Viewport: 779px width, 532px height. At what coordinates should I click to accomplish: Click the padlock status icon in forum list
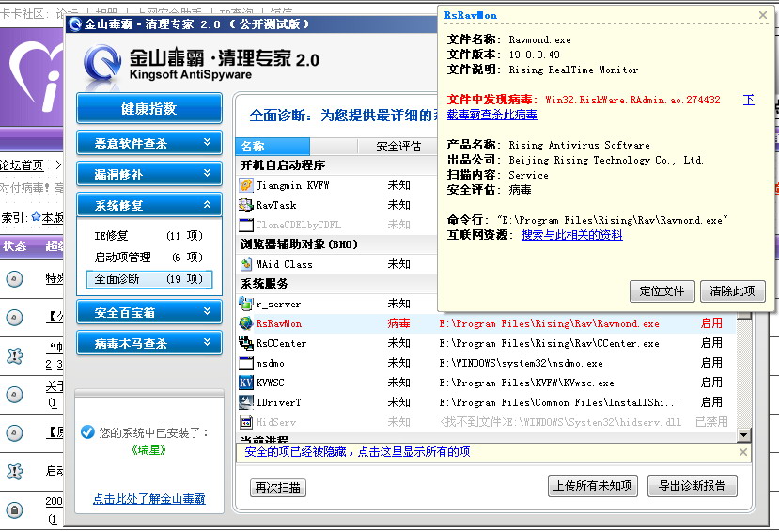14,509
